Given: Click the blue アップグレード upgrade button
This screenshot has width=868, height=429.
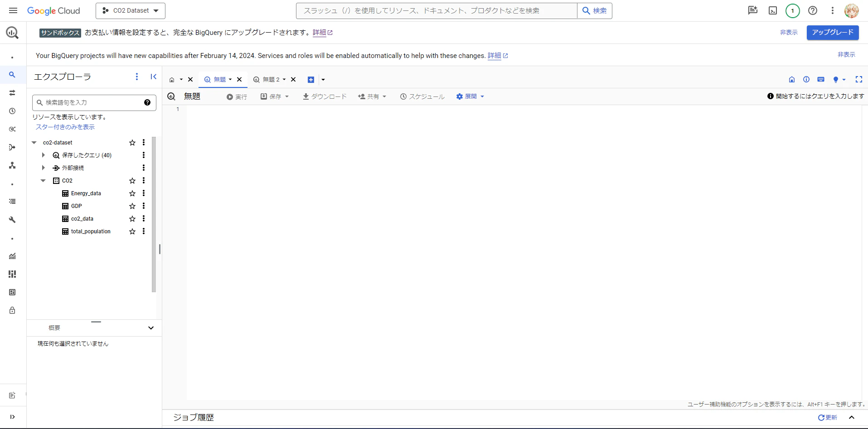Looking at the screenshot, I should pyautogui.click(x=833, y=33).
